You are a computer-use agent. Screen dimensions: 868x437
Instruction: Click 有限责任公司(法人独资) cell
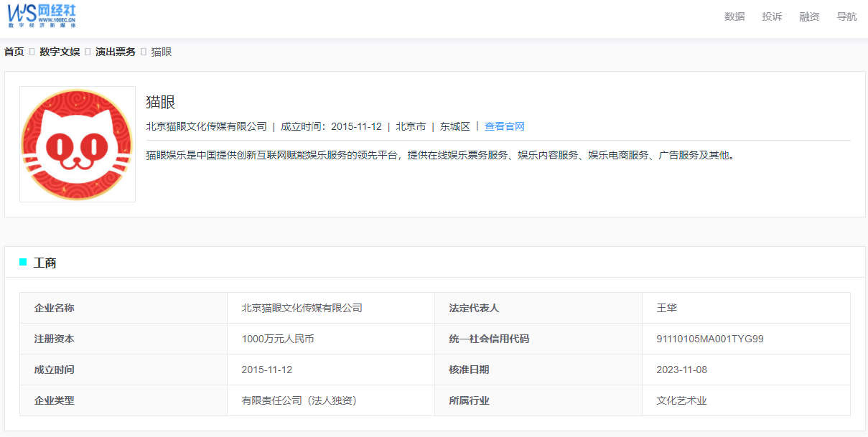point(299,400)
